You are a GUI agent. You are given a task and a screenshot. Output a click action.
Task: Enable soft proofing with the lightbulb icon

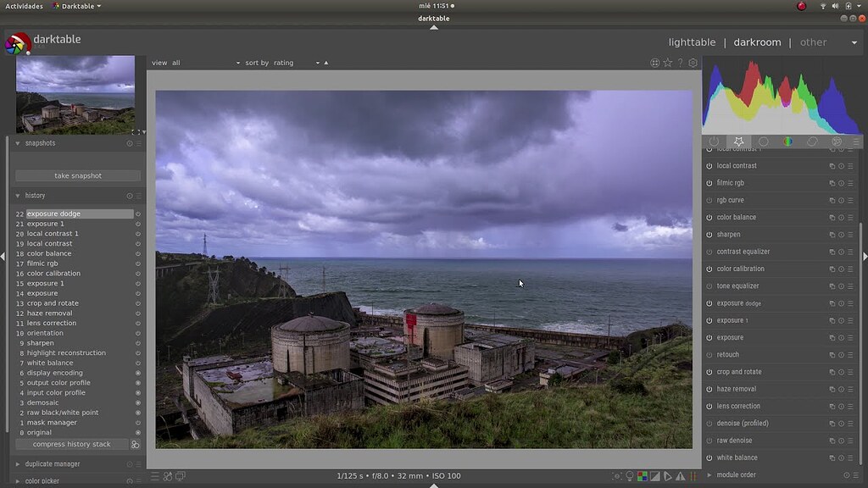629,475
